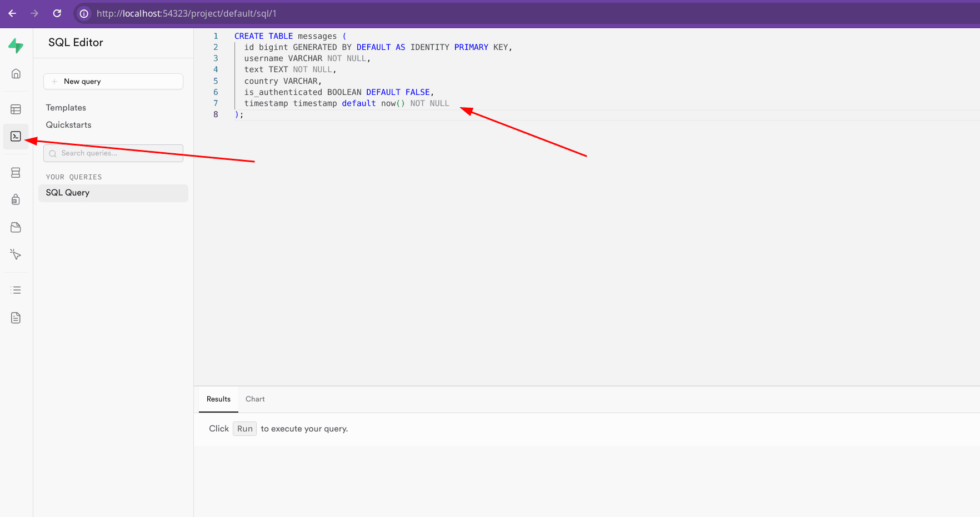Click the 'text TEXT NOT NULL' line
The width and height of the screenshot is (980, 517).
click(291, 69)
